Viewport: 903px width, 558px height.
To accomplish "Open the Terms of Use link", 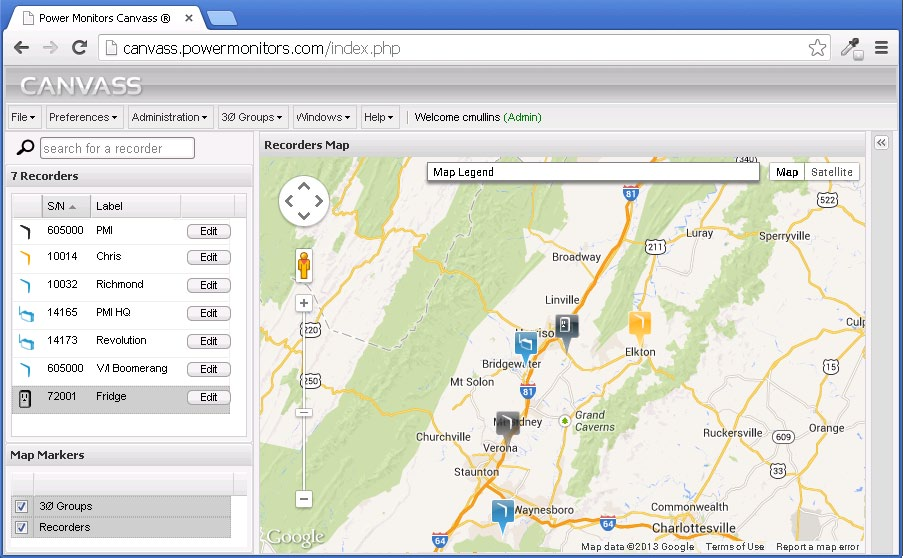I will [735, 546].
